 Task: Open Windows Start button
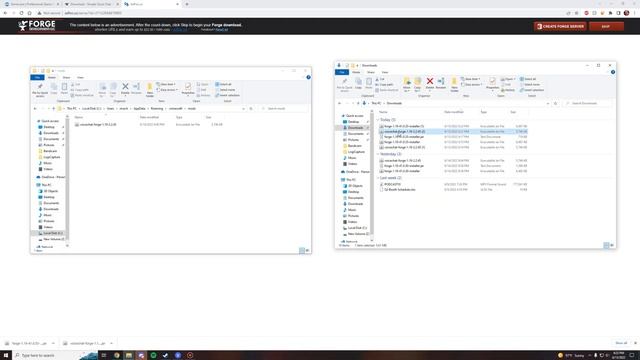coord(6,356)
